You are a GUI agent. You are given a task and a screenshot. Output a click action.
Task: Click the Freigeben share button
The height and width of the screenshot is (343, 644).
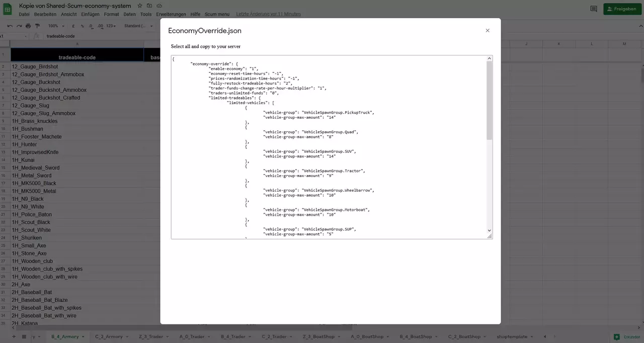coord(622,9)
